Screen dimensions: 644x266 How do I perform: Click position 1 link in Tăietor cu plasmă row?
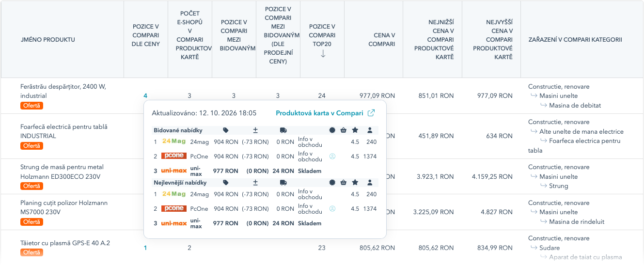click(x=145, y=248)
